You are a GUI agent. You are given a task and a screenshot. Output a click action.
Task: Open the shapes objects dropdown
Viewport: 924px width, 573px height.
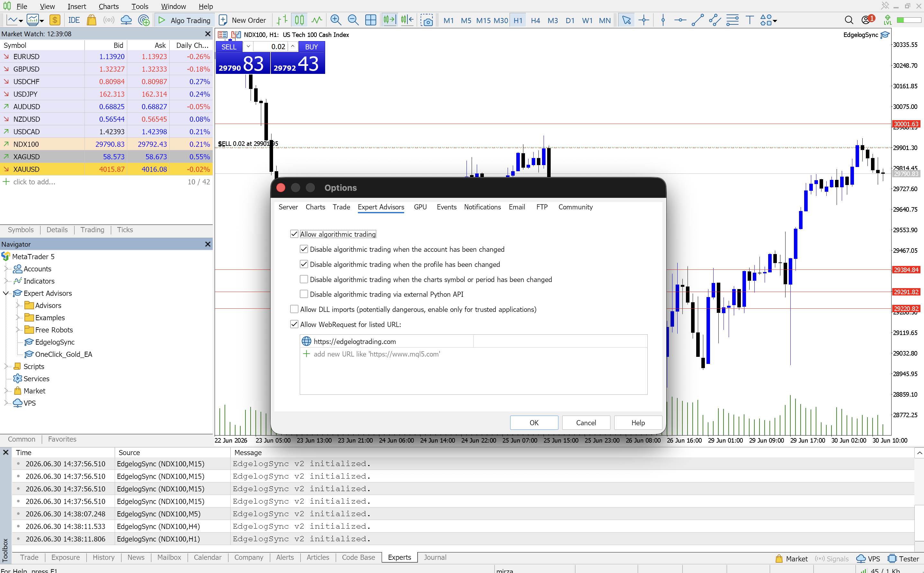[775, 21]
